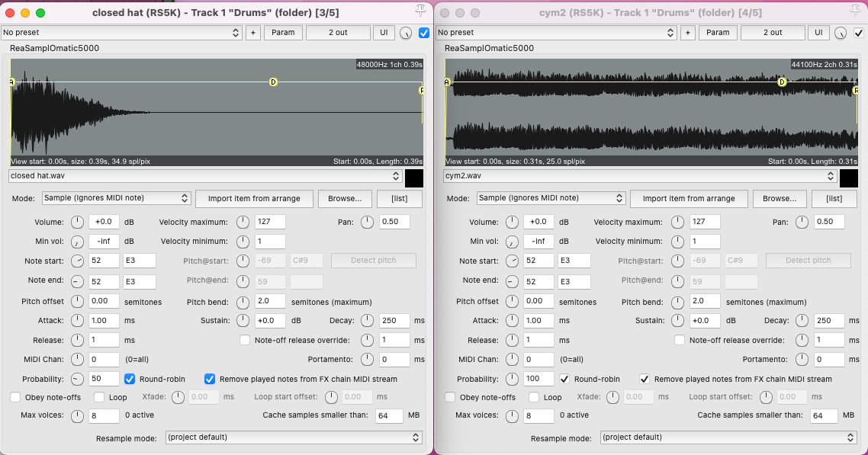Click the Probability knob in cym2 window
This screenshot has height=455, width=868.
pyautogui.click(x=512, y=380)
